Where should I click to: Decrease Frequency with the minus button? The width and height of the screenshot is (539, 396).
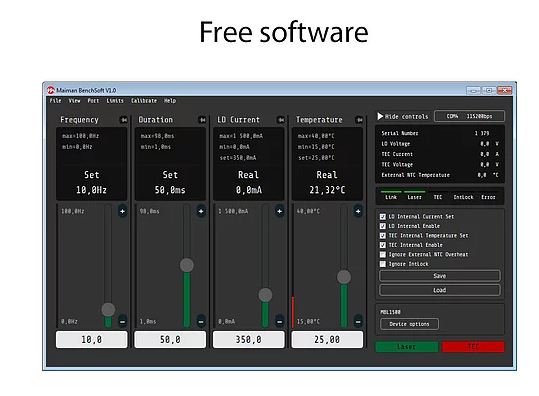(122, 321)
